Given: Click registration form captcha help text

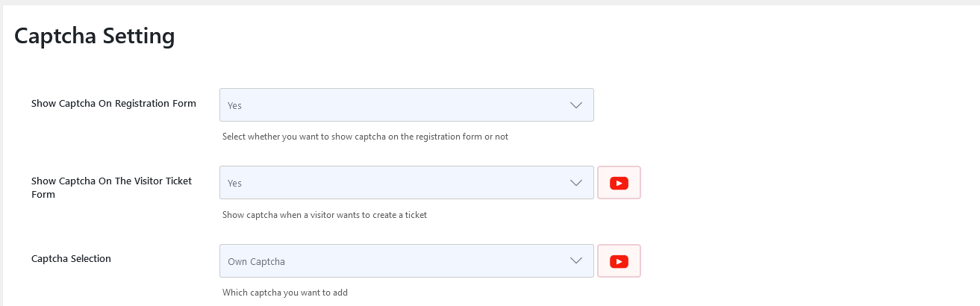Looking at the screenshot, I should pyautogui.click(x=365, y=137).
